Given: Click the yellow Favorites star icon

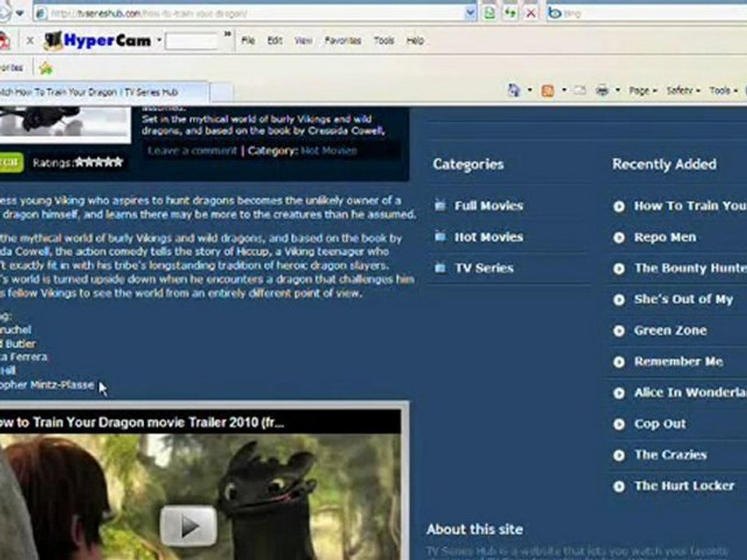Looking at the screenshot, I should (46, 68).
